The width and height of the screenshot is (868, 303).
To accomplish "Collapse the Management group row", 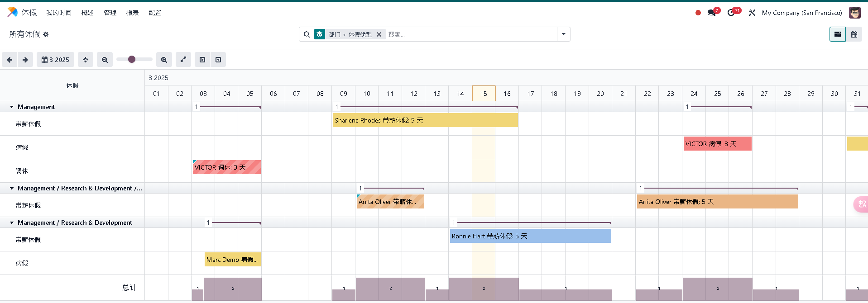I will 12,107.
